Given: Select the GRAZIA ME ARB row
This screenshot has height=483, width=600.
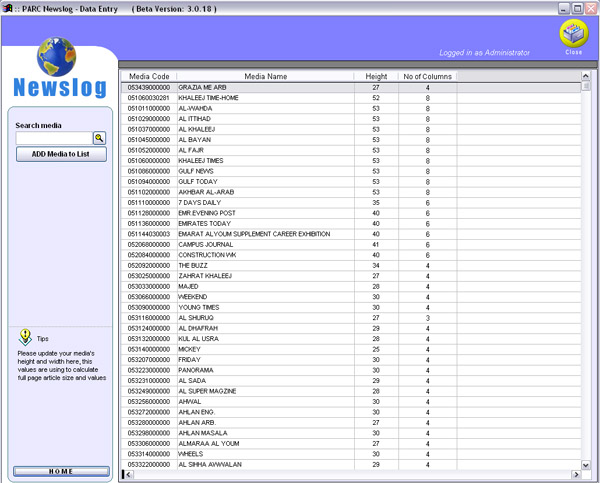Looking at the screenshot, I should click(351, 88).
